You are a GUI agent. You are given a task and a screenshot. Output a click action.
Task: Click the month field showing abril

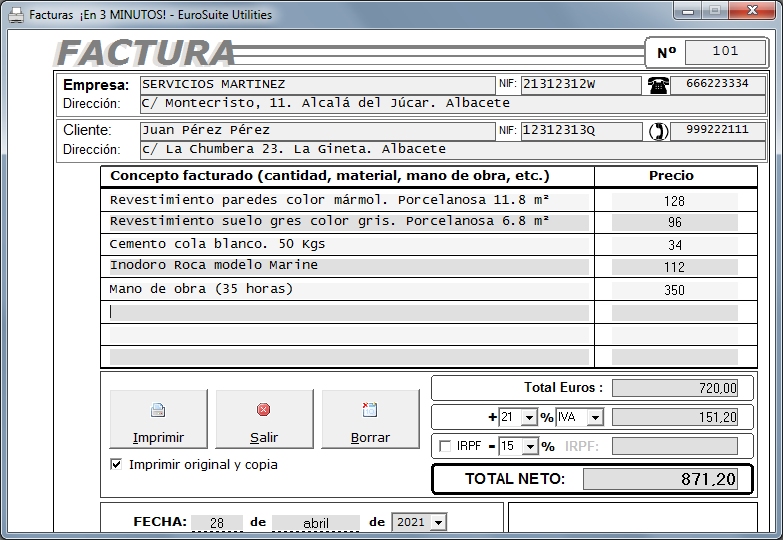[x=315, y=523]
